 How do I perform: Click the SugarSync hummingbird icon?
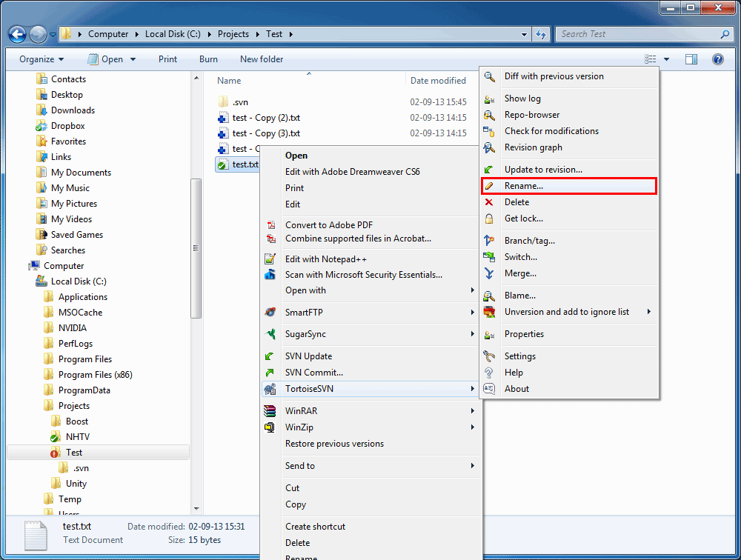(x=270, y=334)
